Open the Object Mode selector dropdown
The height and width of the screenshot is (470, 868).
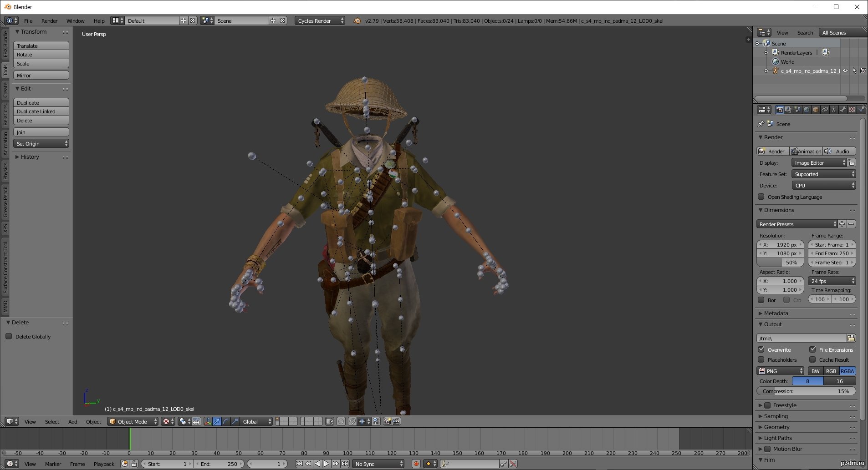[x=133, y=421]
